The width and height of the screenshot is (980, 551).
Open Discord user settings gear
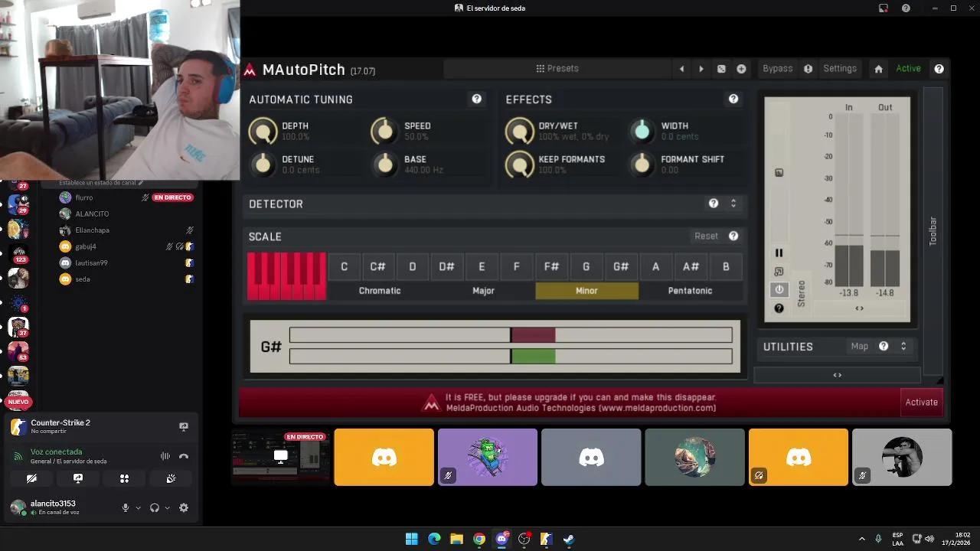click(184, 507)
